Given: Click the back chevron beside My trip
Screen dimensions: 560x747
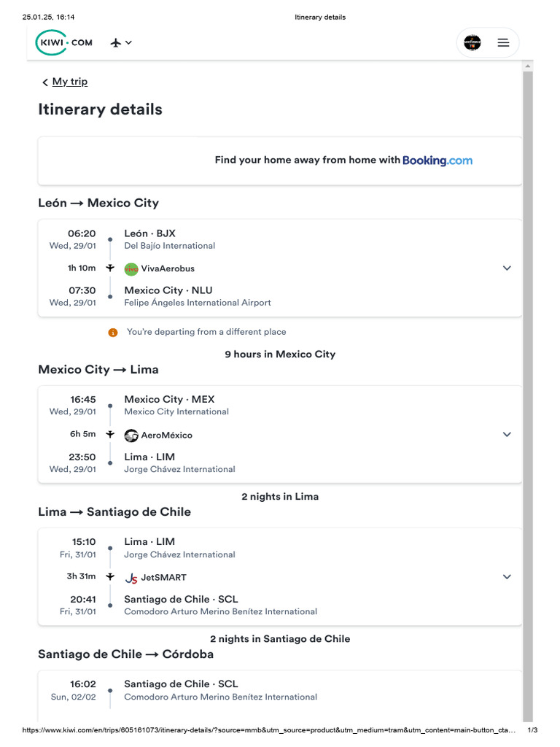Looking at the screenshot, I should (45, 82).
